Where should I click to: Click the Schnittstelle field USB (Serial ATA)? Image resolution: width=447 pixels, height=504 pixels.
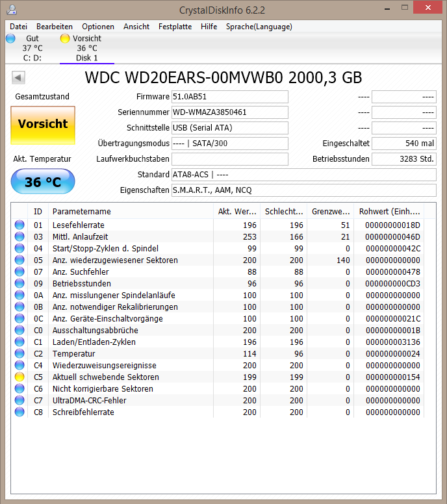click(229, 128)
